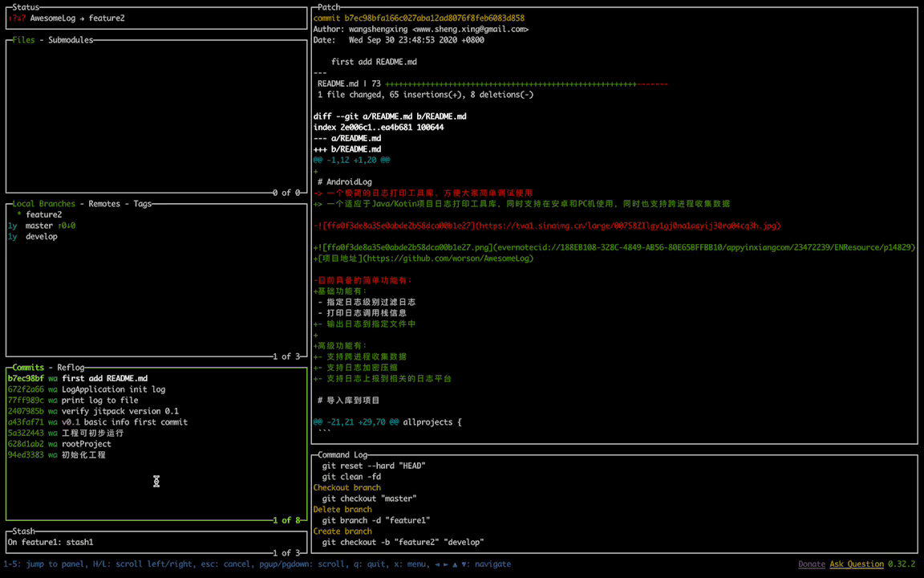Click git checkout "master" command line
Screen dimensions: 924x578
370,499
